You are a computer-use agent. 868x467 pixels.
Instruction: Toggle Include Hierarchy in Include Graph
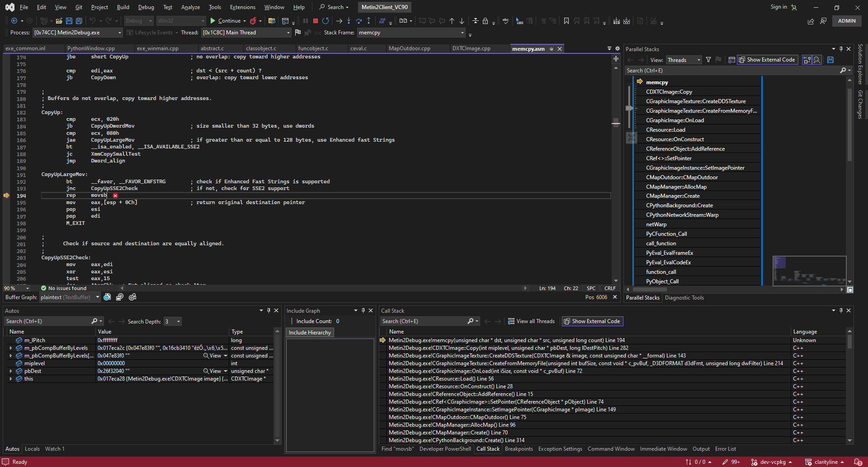(x=310, y=333)
